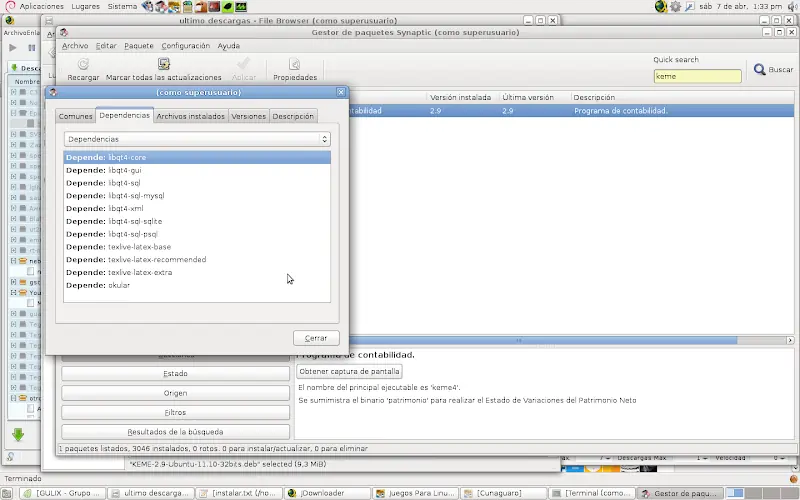This screenshot has width=800, height=500.
Task: Click the play icon in JDownloader window
Action: 13,47
